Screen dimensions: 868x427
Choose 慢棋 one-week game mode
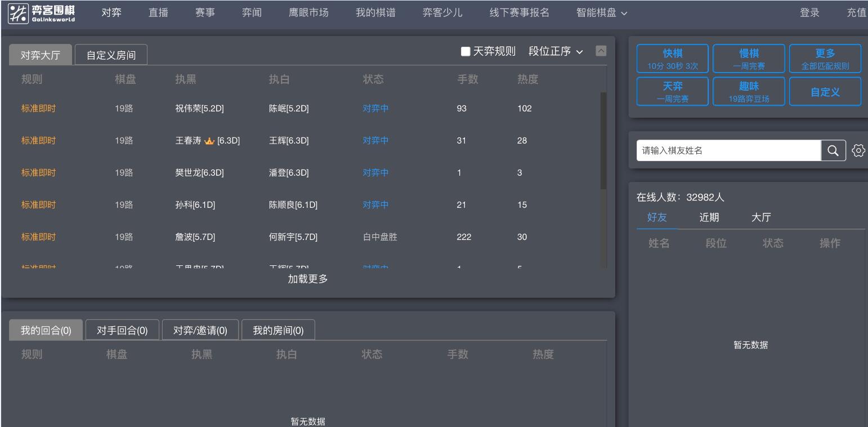coord(749,58)
